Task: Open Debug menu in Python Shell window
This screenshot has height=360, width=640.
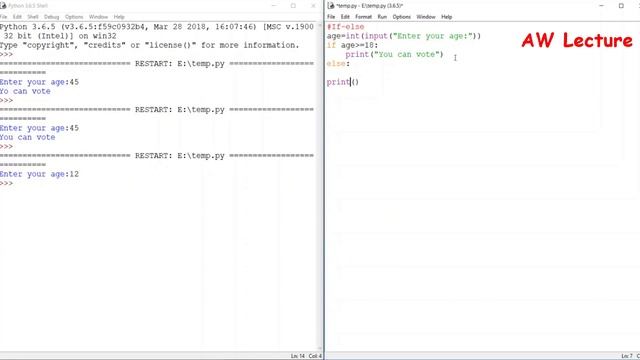Action: click(51, 17)
